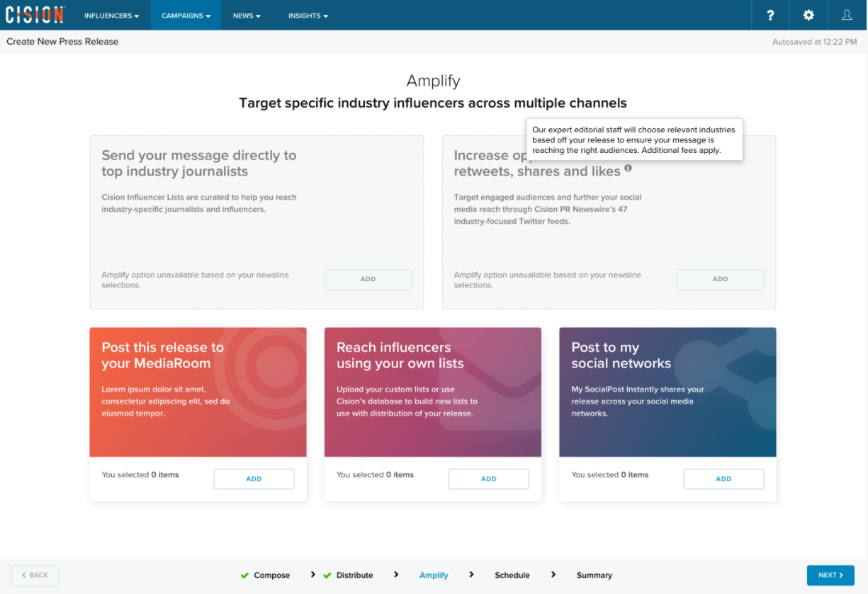
Task: Go to the Compose step
Action: (271, 575)
